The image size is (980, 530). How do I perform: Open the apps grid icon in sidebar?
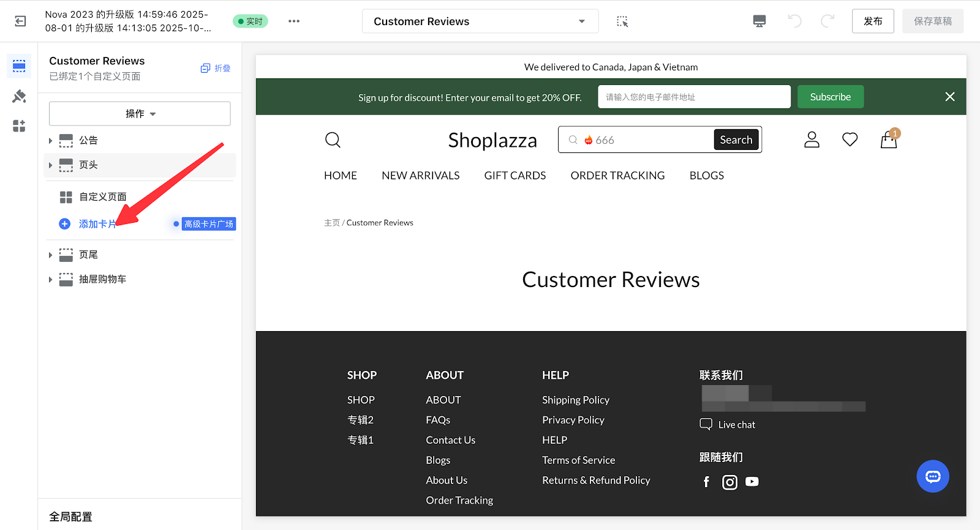tap(19, 126)
